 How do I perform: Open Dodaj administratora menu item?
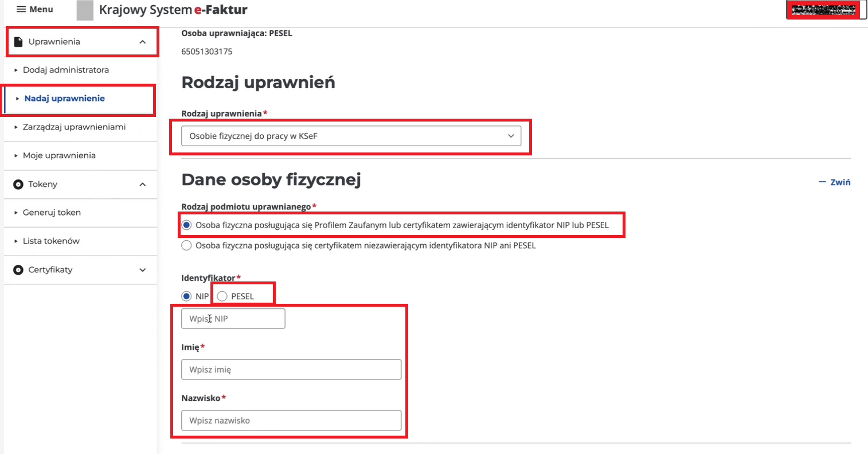coord(65,70)
